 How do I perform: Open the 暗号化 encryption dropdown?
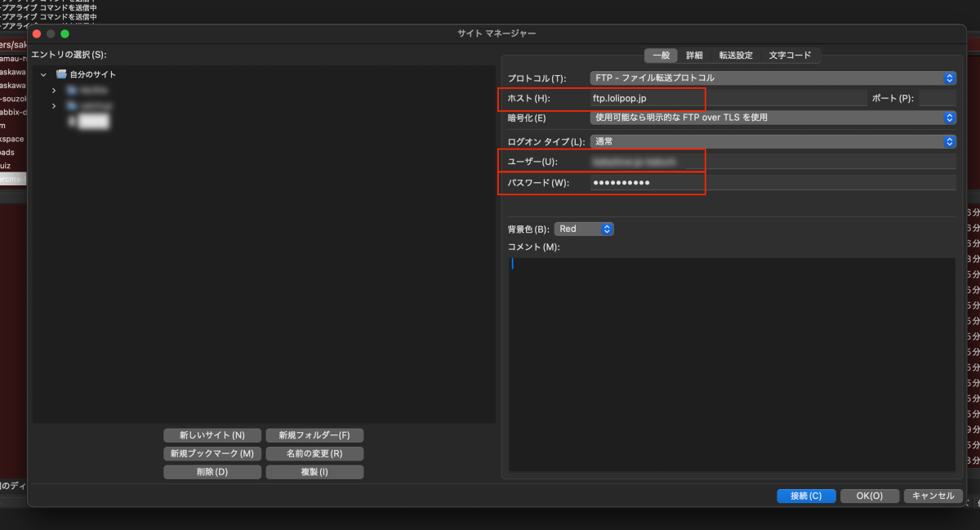(x=772, y=118)
